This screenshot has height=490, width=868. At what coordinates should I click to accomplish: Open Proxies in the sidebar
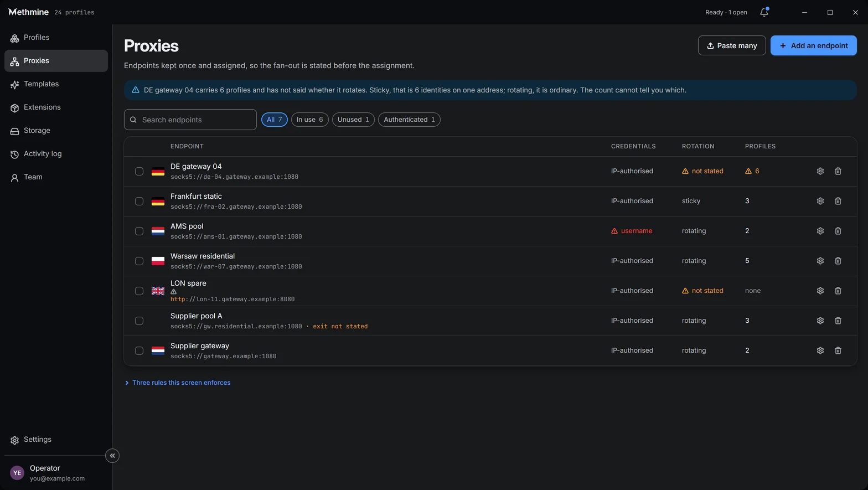coord(56,61)
